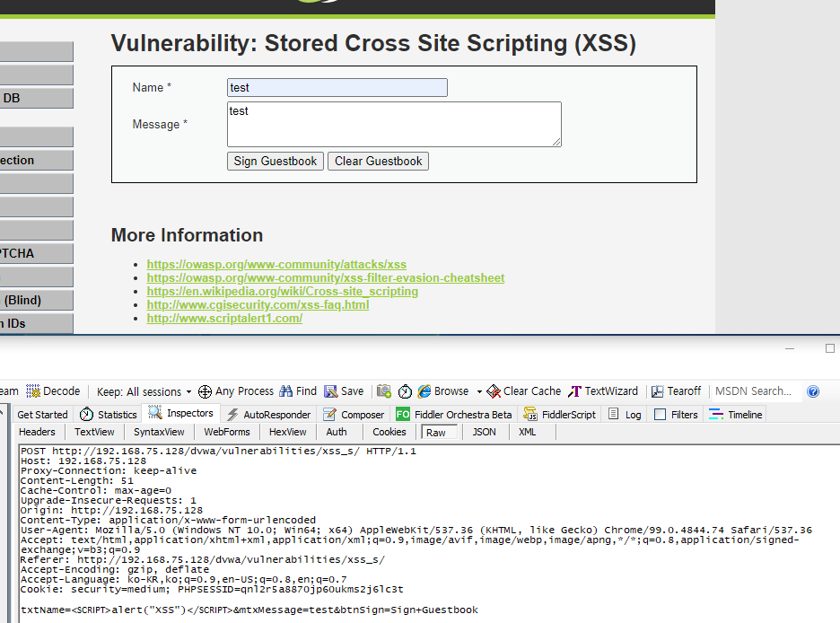Click the sidebar item ending in 'ection'
Screen dimensions: 840x623
point(36,160)
